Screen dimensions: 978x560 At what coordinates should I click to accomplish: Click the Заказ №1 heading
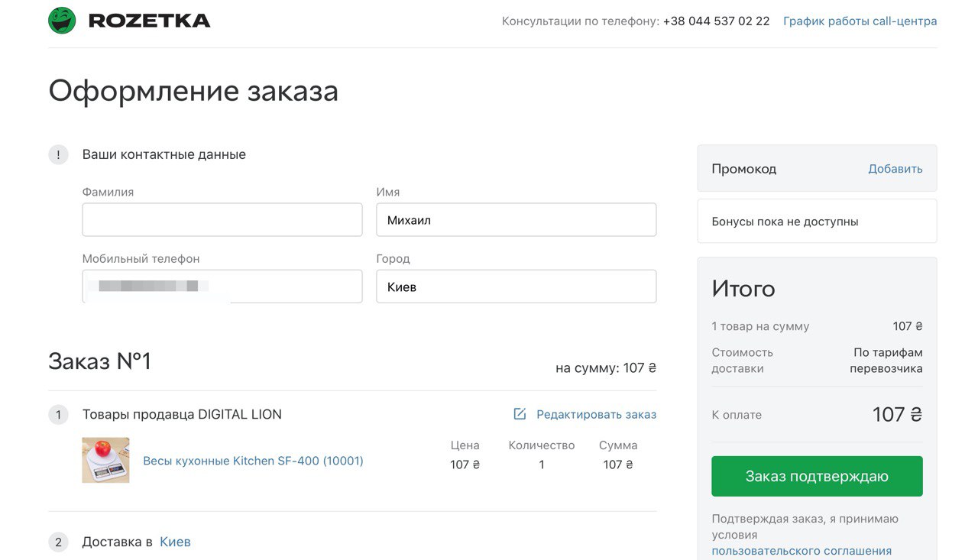(100, 361)
